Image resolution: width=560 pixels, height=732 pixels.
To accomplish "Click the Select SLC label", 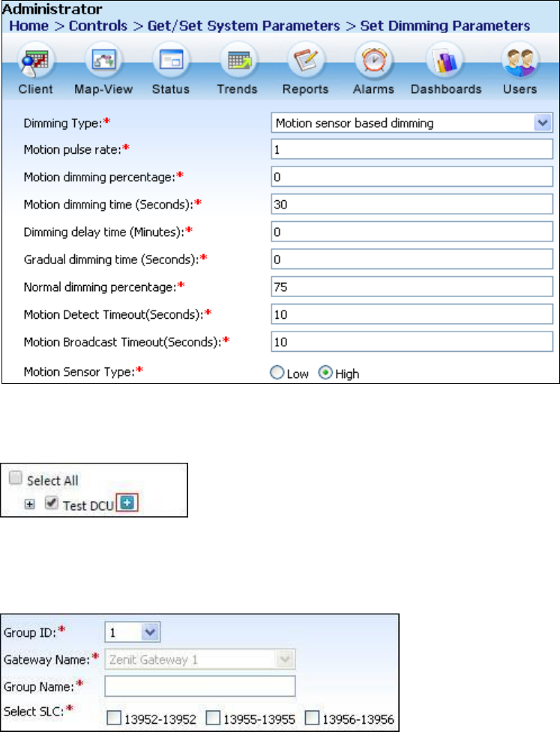I will [34, 712].
